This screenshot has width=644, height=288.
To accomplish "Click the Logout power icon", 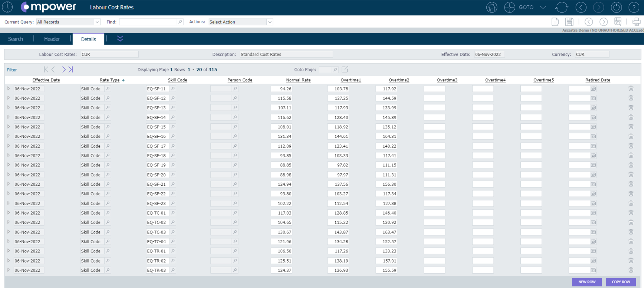I will [616, 7].
